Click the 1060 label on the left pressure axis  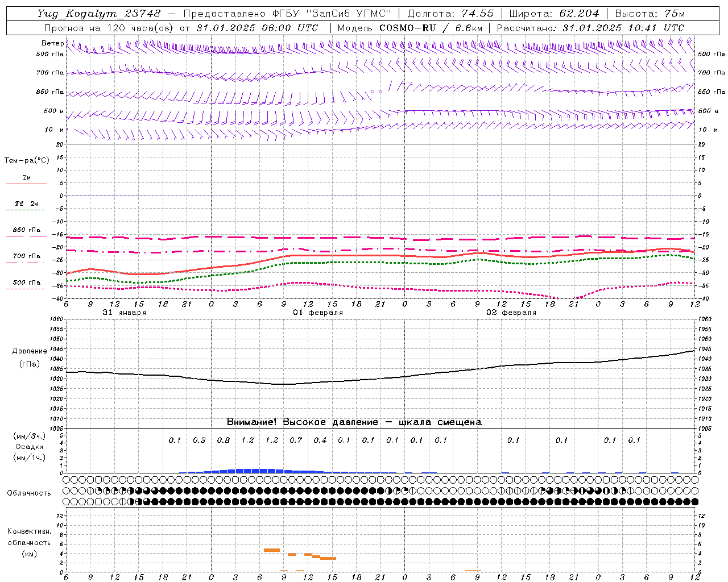(57, 319)
